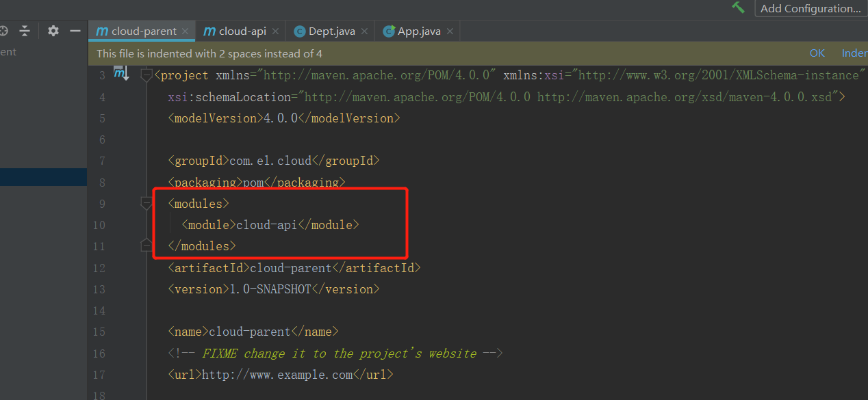Close the App.java tab

pos(450,31)
